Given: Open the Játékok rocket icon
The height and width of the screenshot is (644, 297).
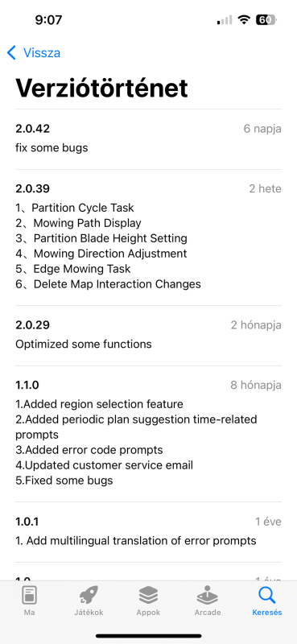Looking at the screenshot, I should [89, 596].
